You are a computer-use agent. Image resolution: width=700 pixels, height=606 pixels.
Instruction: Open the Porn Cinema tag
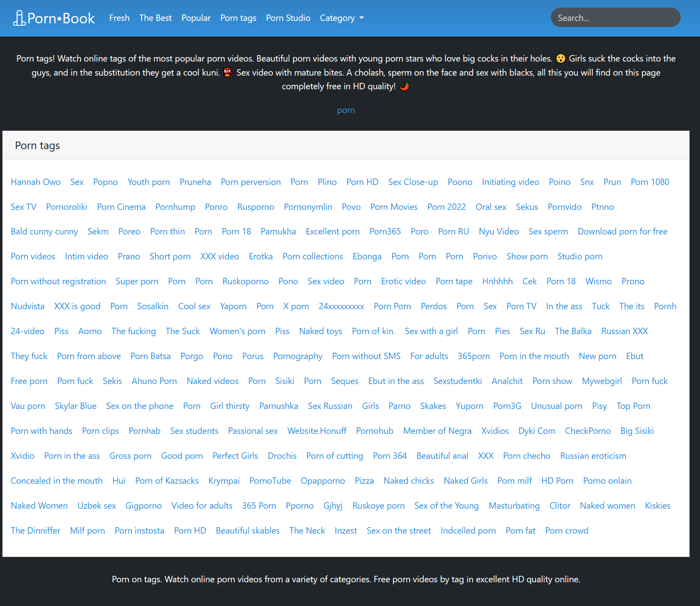point(121,207)
